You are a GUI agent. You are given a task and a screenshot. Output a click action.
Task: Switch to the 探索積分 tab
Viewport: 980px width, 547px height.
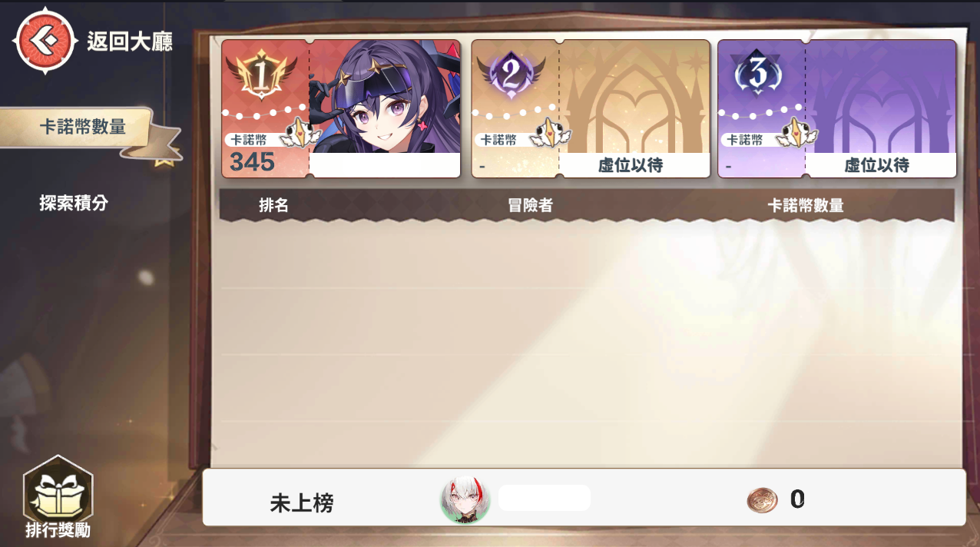point(74,203)
